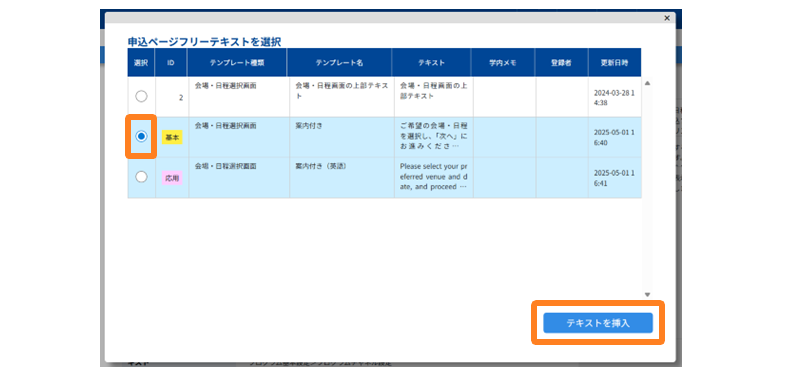This screenshot has width=796, height=372.
Task: Click the template name 会場・日程画面の上部テキスト
Action: [x=342, y=90]
